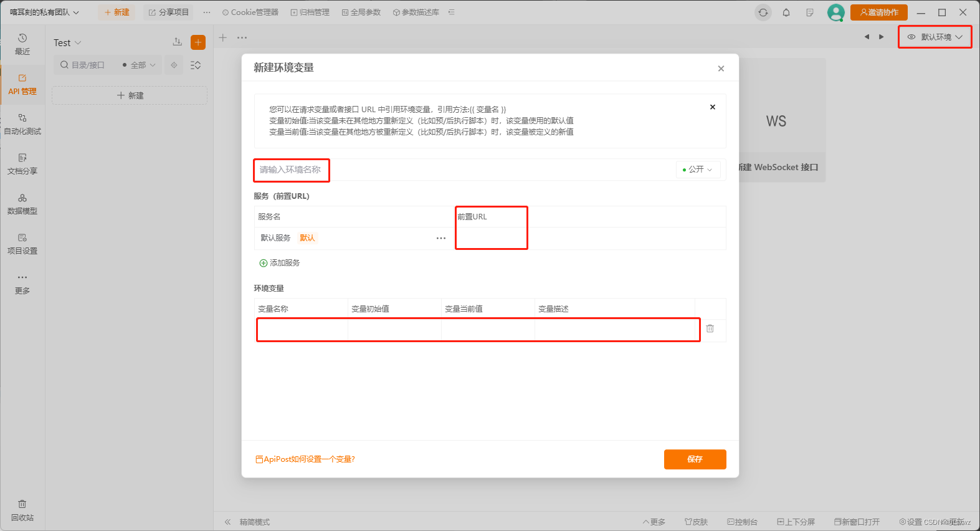This screenshot has height=531, width=980.
Task: Open the 默认环境 environment dropdown
Action: point(935,37)
